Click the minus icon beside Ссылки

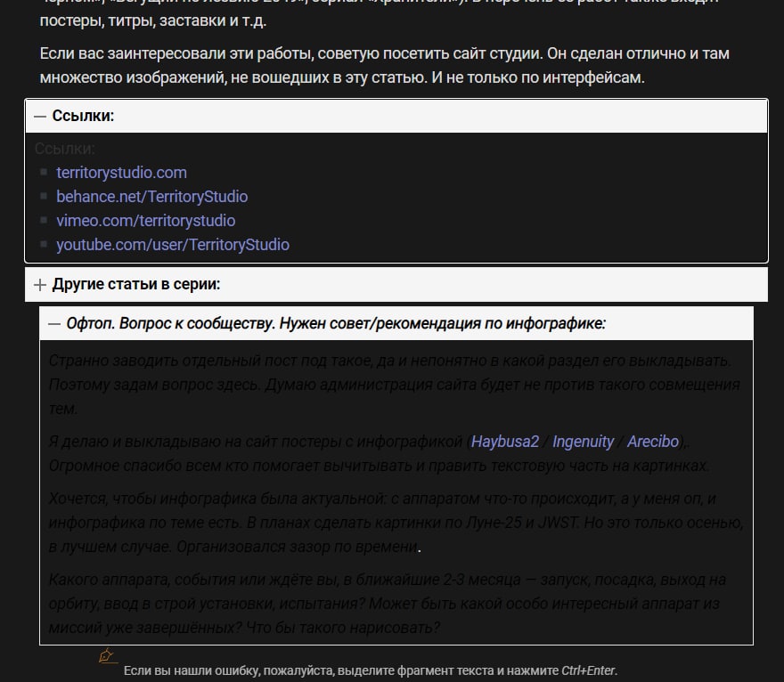pyautogui.click(x=40, y=117)
